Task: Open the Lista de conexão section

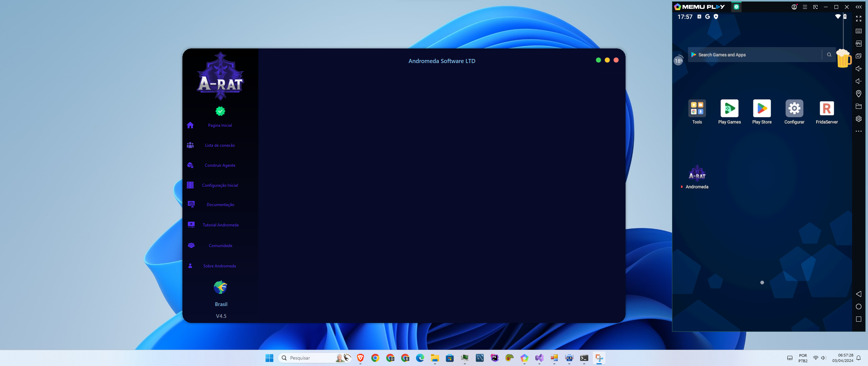Action: pos(220,145)
